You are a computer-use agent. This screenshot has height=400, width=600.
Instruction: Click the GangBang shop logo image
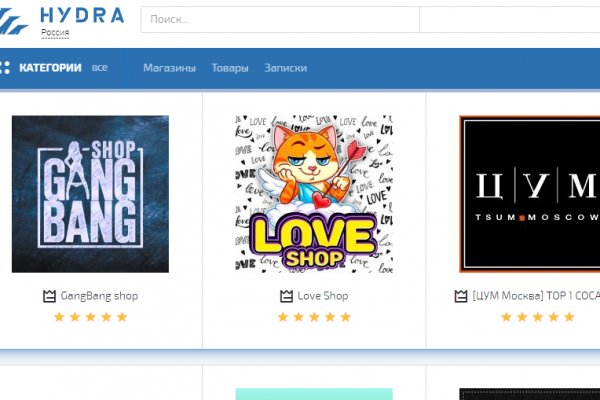click(90, 194)
